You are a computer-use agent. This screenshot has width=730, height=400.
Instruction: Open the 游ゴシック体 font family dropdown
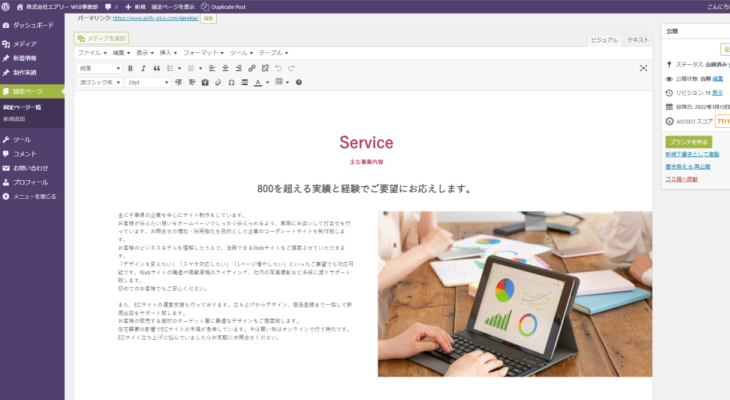click(99, 82)
